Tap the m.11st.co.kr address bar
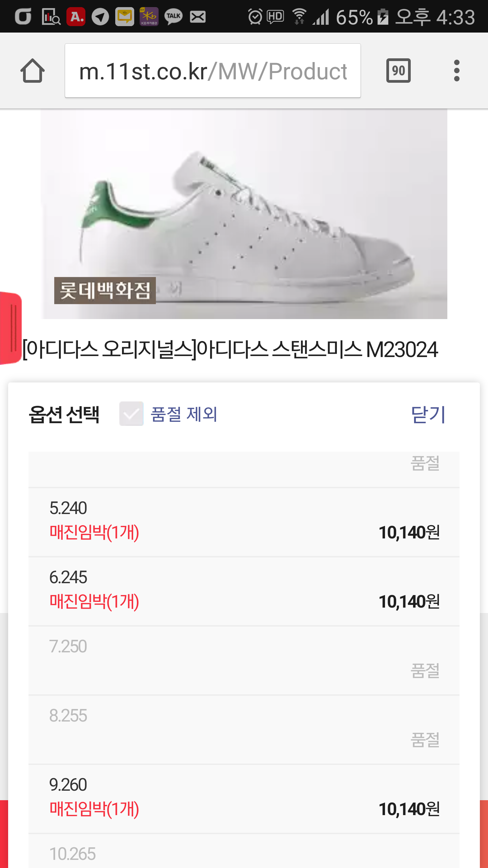488x868 pixels. [213, 71]
